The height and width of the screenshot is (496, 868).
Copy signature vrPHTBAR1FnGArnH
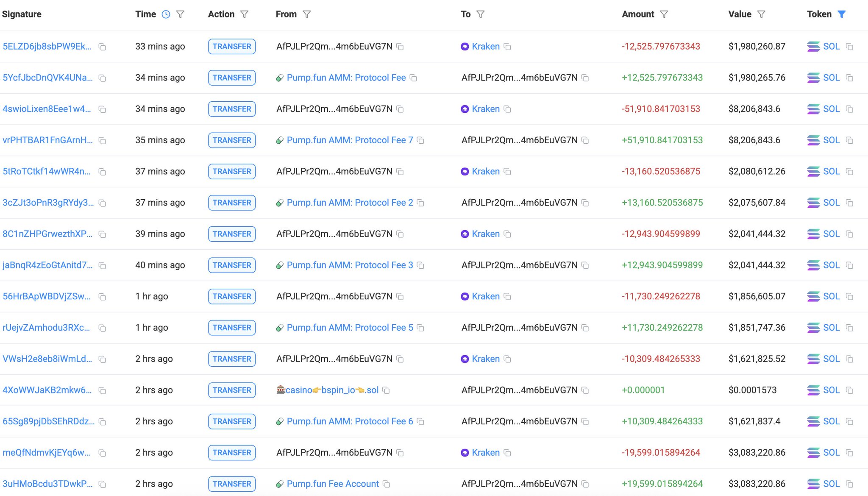point(102,140)
